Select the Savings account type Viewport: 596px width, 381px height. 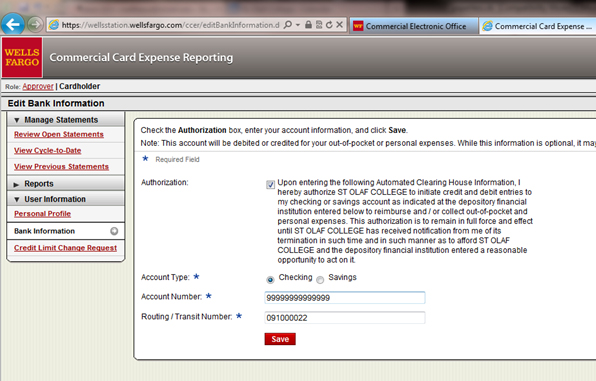(x=320, y=280)
